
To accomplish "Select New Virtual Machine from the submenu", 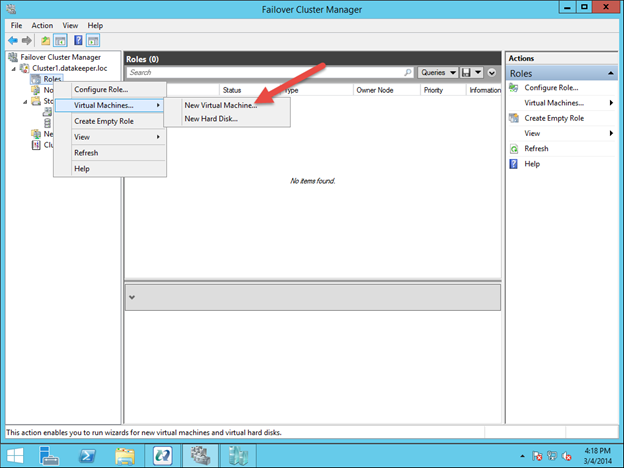I will [x=221, y=105].
